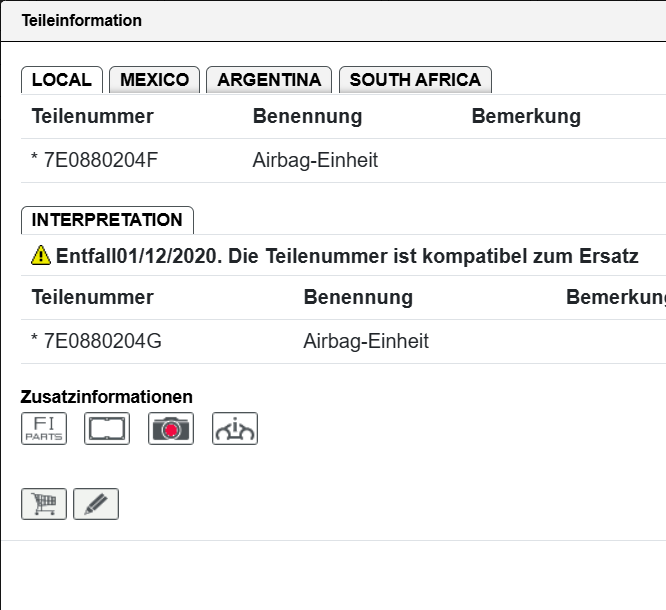Select replacement part number 7E0880204G
Viewport: 666px width, 610px height.
[101, 341]
